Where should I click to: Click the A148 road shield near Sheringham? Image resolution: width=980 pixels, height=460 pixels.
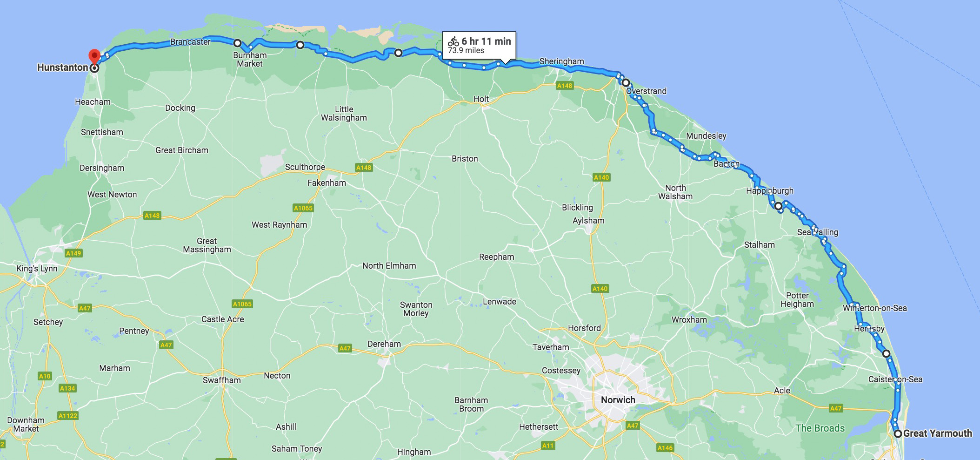[565, 86]
